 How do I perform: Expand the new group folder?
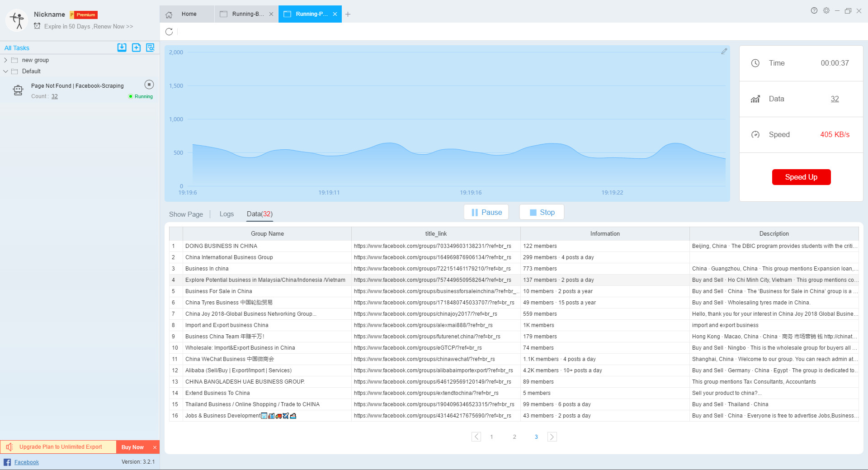point(5,60)
